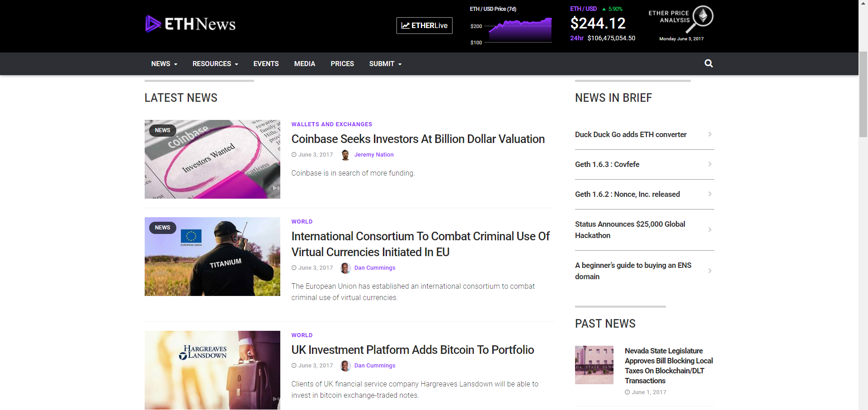Click Dan Cummings avatar under EU consortium article
The width and height of the screenshot is (868, 410).
tap(345, 268)
